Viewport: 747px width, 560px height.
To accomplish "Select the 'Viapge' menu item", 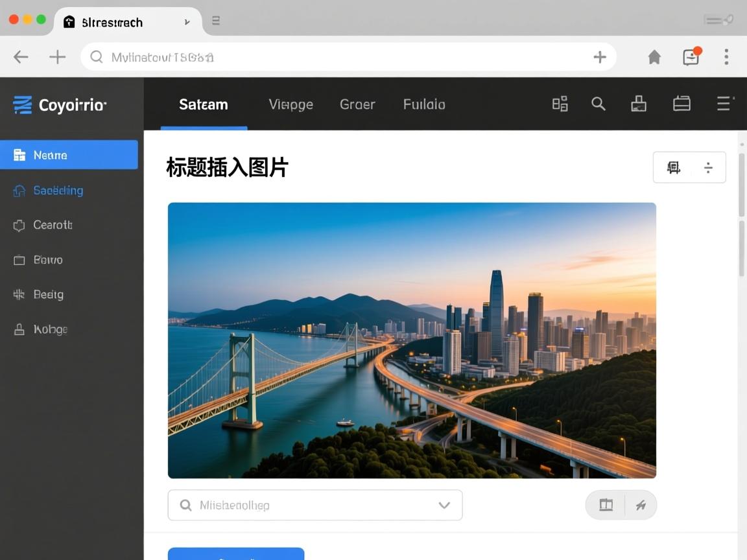I will pyautogui.click(x=290, y=104).
